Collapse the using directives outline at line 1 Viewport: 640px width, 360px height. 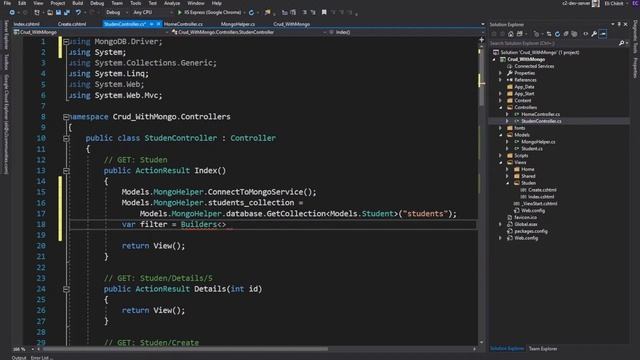66,42
